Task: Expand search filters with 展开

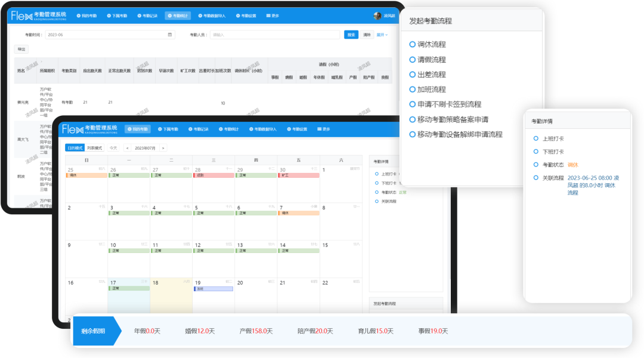Action: 382,35
